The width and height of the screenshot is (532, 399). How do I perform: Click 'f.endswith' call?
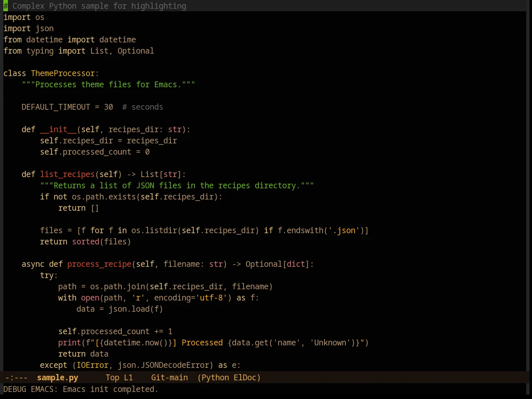pos(300,230)
